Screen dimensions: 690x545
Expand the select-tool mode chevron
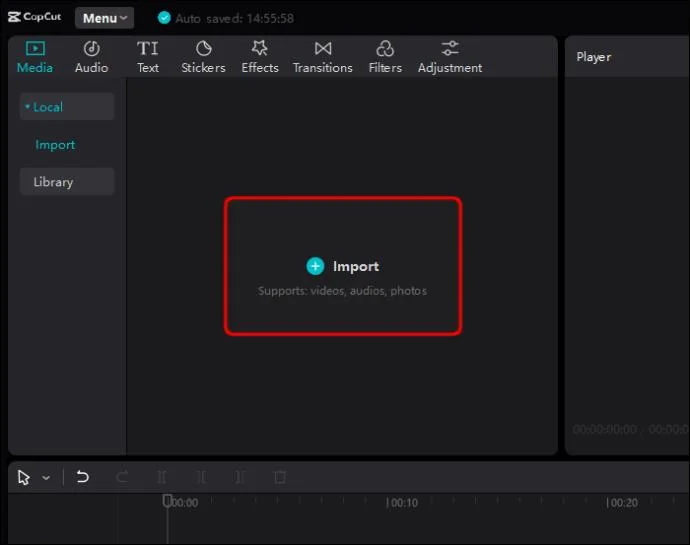(46, 477)
